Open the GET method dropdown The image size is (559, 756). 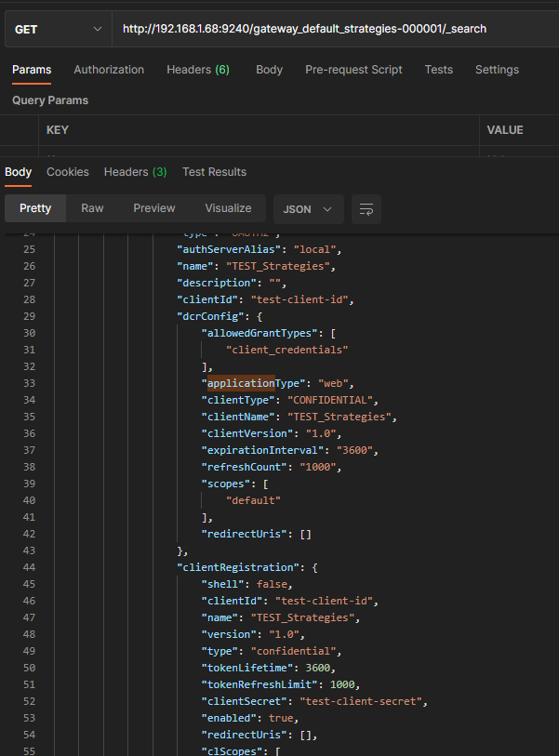58,29
